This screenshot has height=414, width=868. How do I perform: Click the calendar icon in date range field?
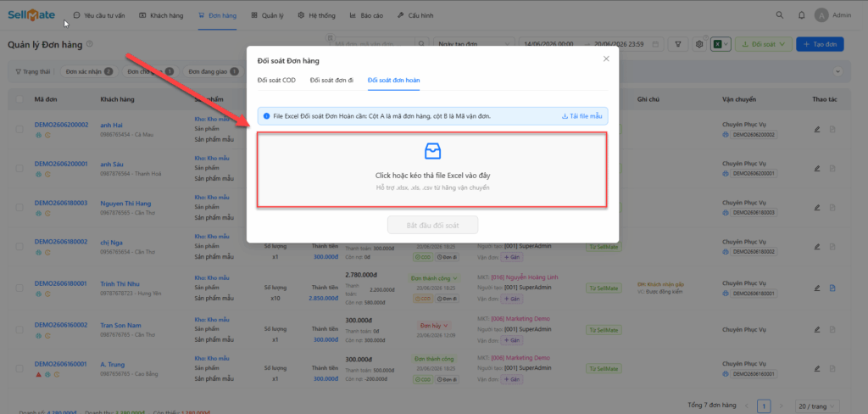(x=655, y=44)
